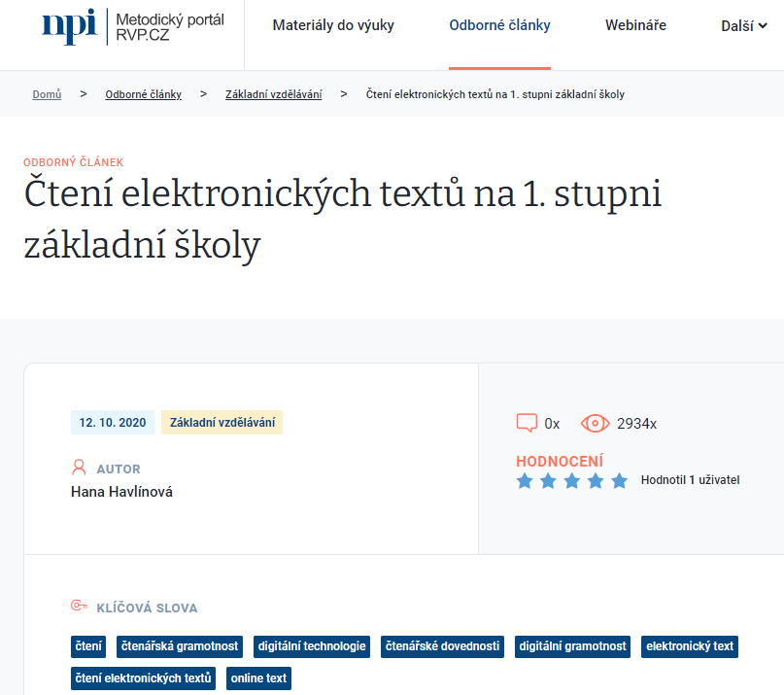Rate article with the third star
The height and width of the screenshot is (695, 784).
[572, 480]
